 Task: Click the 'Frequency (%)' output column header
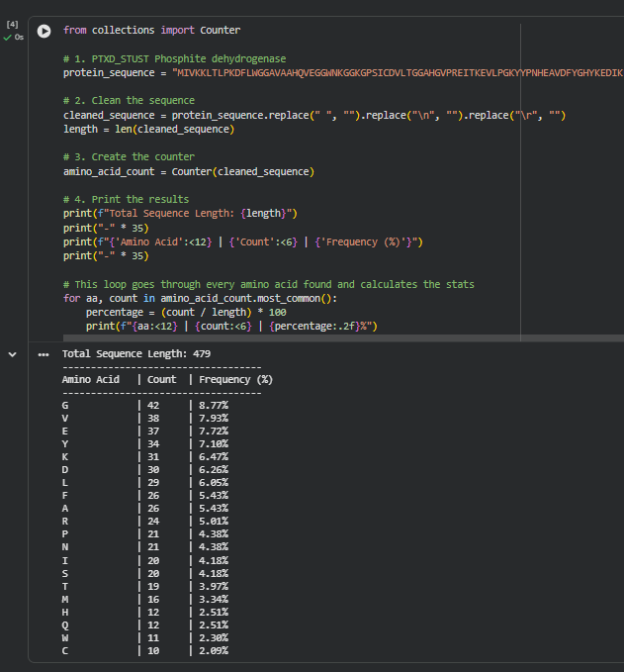235,380
